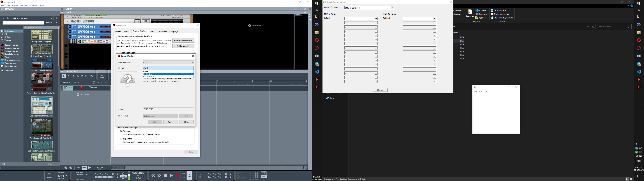Adjust the click level slider
This screenshot has height=181, width=644.
tap(129, 175)
